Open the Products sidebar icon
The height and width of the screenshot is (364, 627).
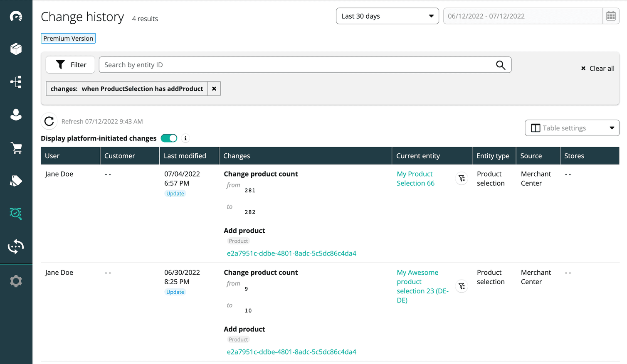16,49
